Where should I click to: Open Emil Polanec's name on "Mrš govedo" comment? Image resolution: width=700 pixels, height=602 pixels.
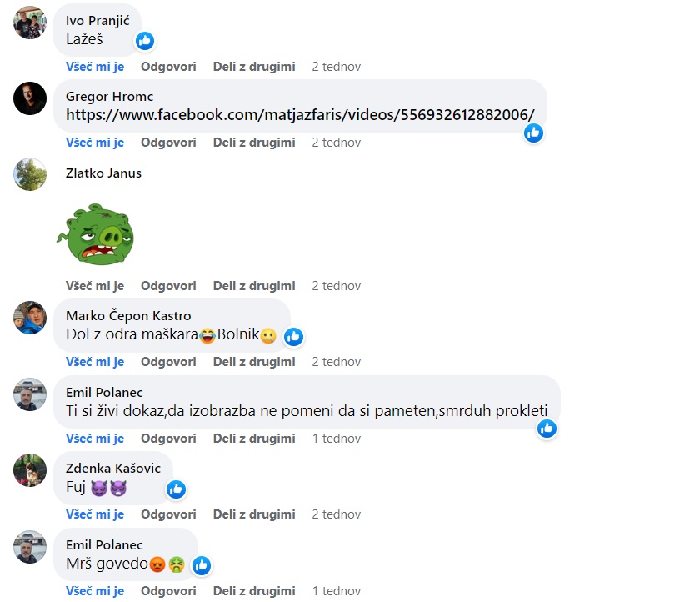point(104,544)
